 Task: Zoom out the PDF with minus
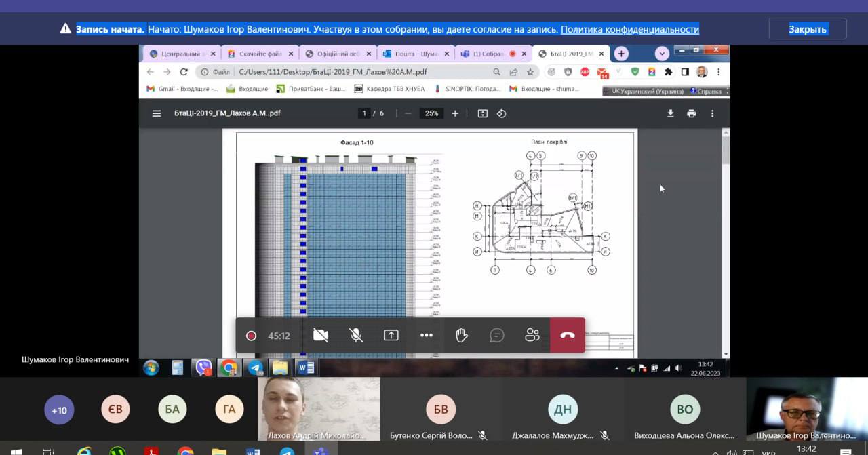coord(408,113)
